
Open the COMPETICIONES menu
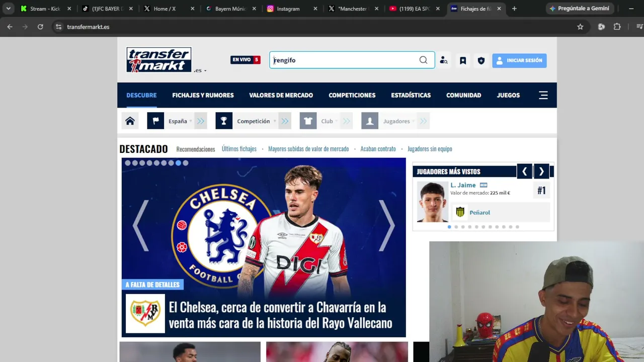[x=352, y=95]
